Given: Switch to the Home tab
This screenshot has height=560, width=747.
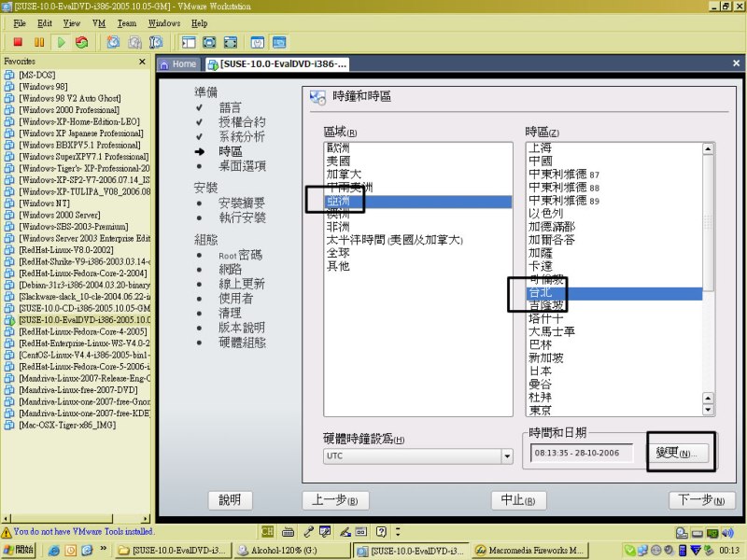Looking at the screenshot, I should [x=178, y=63].
